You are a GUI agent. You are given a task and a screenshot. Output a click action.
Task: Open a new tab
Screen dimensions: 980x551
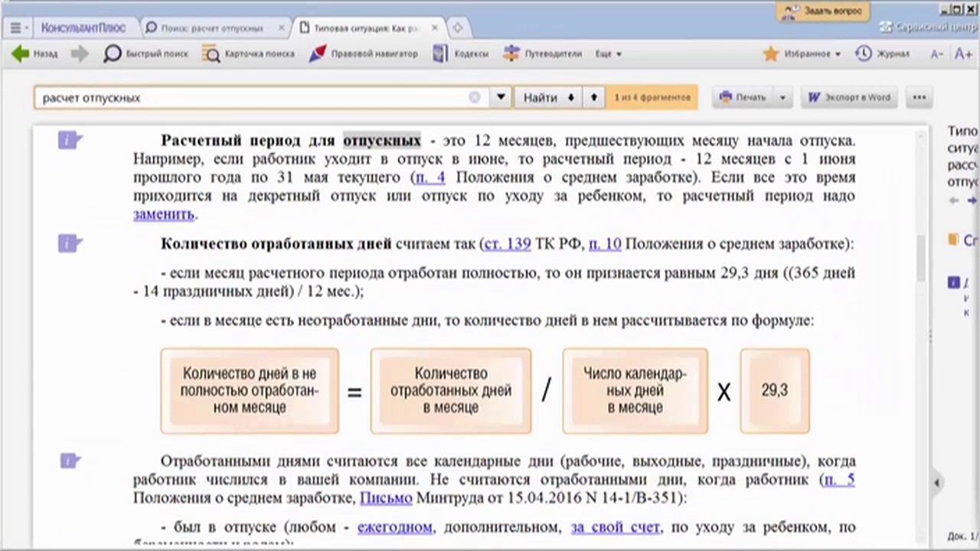(x=458, y=28)
